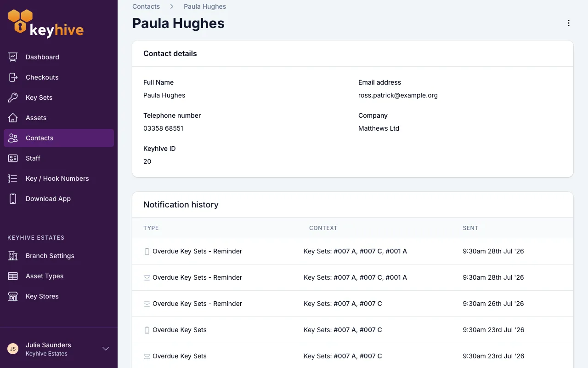Open Key / Hook Numbers page
The width and height of the screenshot is (588, 368).
tap(59, 178)
